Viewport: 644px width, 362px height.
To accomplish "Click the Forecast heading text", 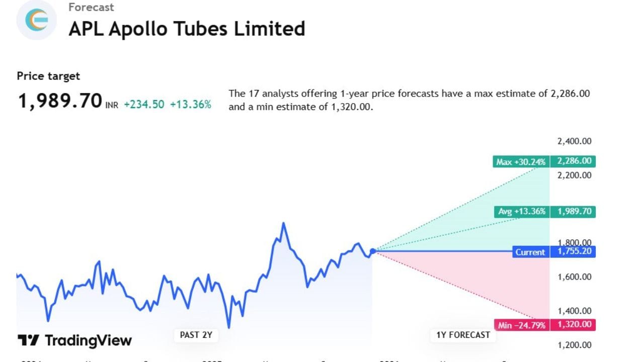I will [x=91, y=8].
